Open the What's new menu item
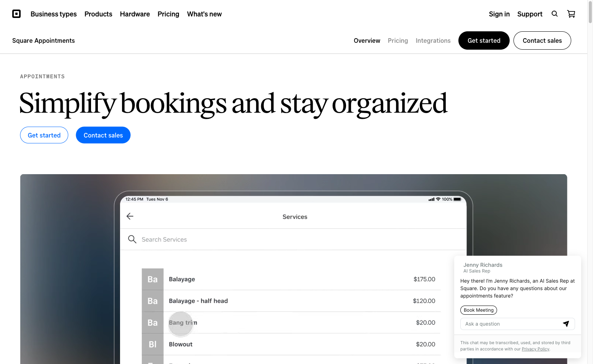The height and width of the screenshot is (364, 593). (204, 14)
